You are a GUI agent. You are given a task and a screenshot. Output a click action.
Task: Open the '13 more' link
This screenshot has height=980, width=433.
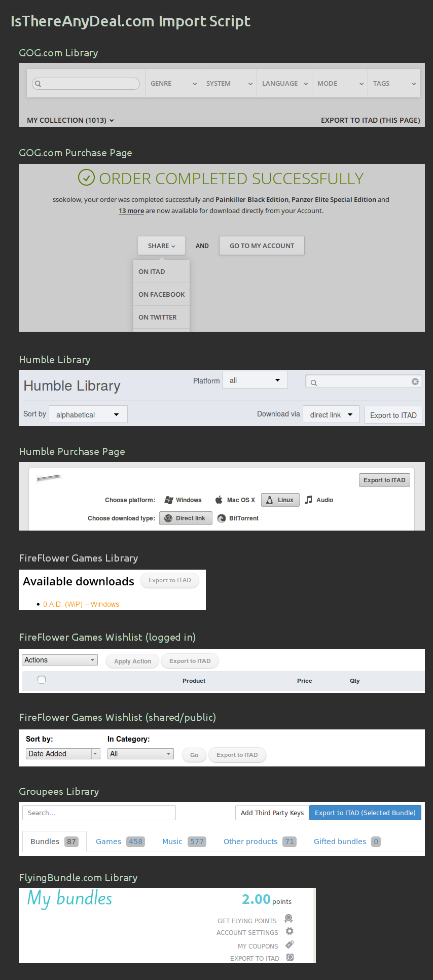pyautogui.click(x=131, y=211)
